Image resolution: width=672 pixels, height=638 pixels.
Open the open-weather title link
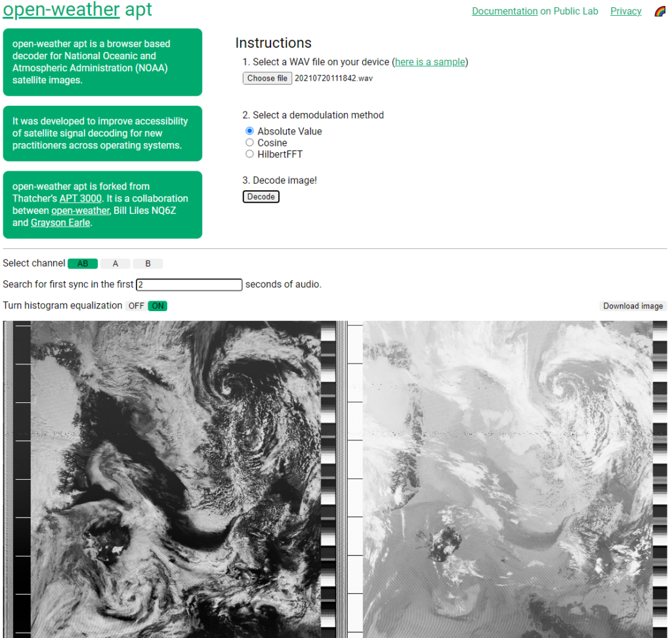pyautogui.click(x=61, y=9)
